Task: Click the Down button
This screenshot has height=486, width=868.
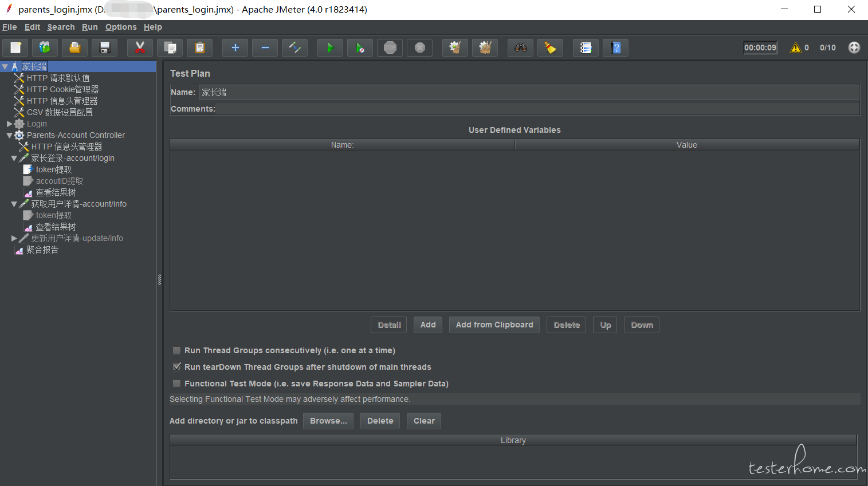Action: pos(642,325)
